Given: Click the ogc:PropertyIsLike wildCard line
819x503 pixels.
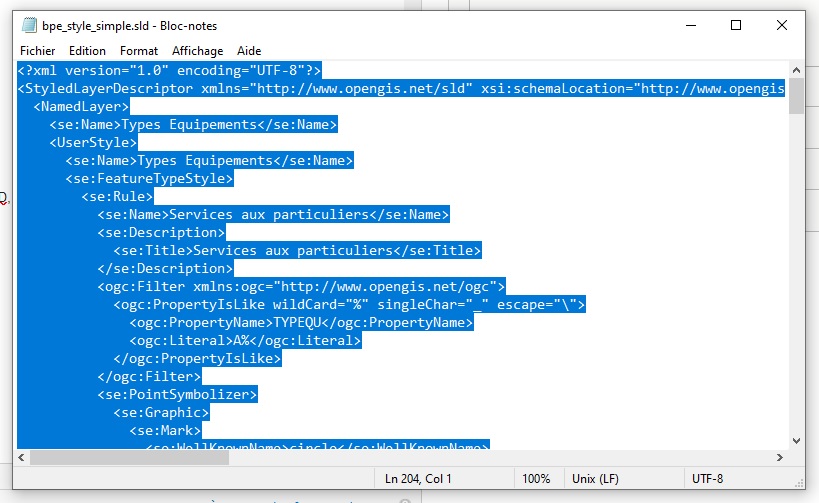Looking at the screenshot, I should click(x=349, y=305).
